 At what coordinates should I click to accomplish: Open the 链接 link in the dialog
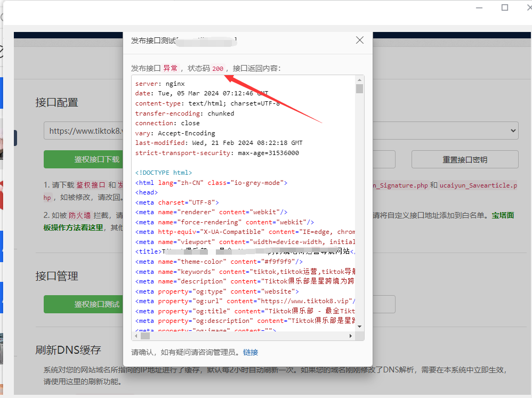coord(250,352)
